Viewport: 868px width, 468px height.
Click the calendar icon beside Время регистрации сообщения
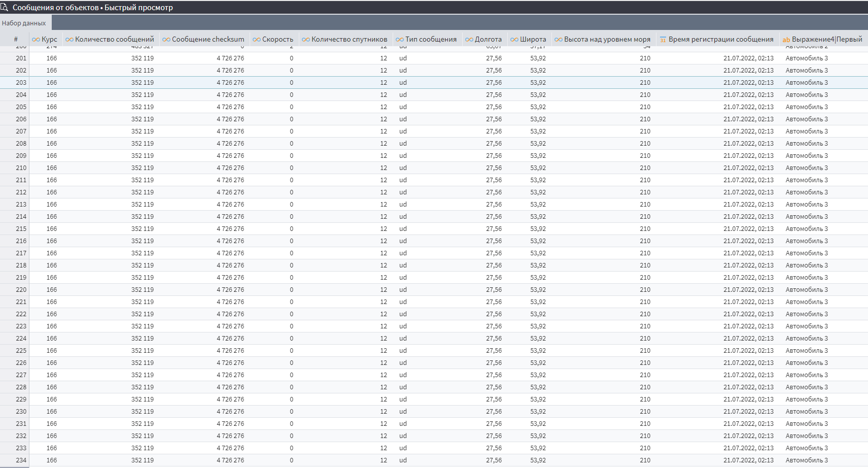tap(663, 40)
